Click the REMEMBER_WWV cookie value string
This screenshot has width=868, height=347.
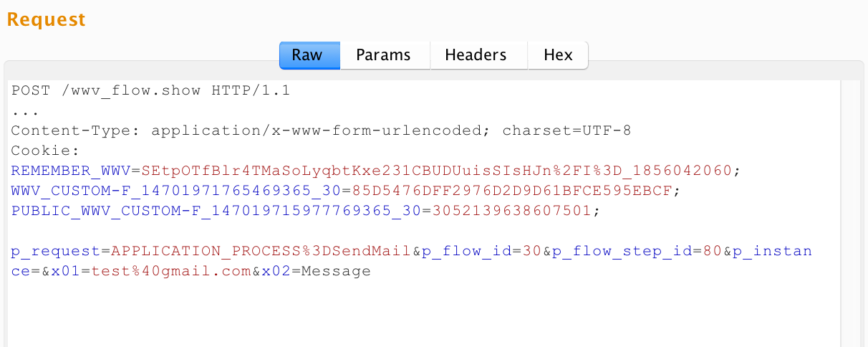(437, 171)
